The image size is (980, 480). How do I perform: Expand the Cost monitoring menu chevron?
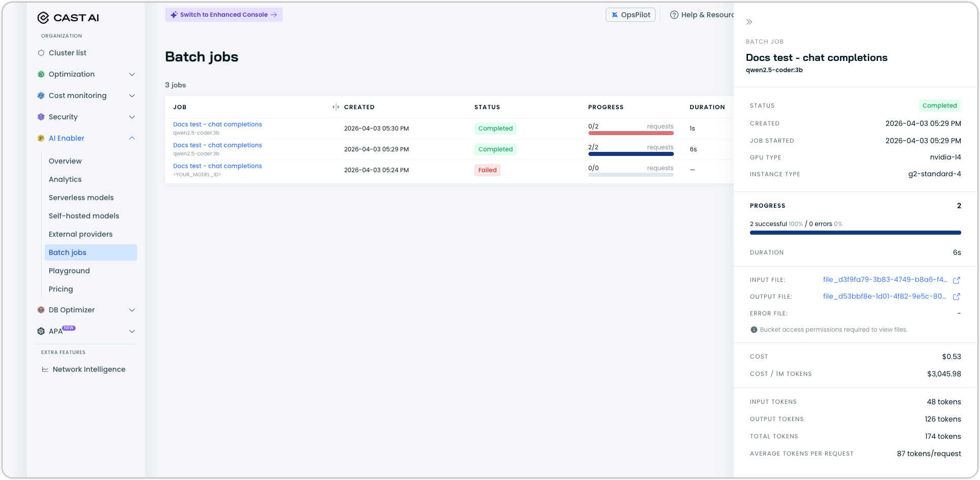click(132, 95)
